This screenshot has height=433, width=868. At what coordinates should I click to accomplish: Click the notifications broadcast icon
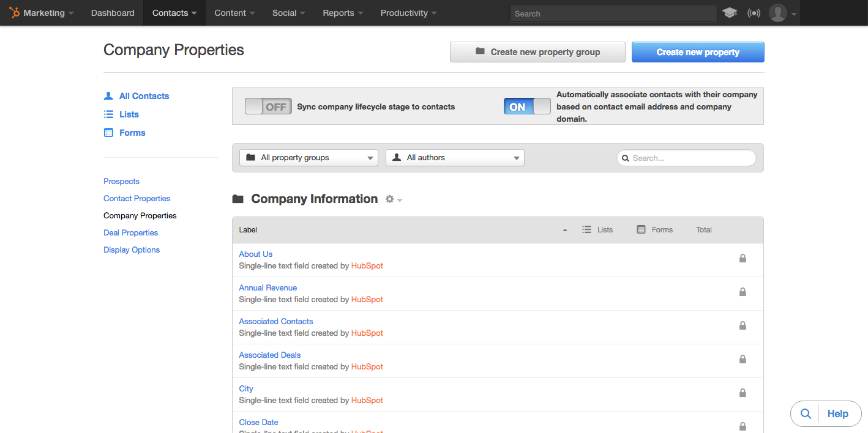(754, 12)
